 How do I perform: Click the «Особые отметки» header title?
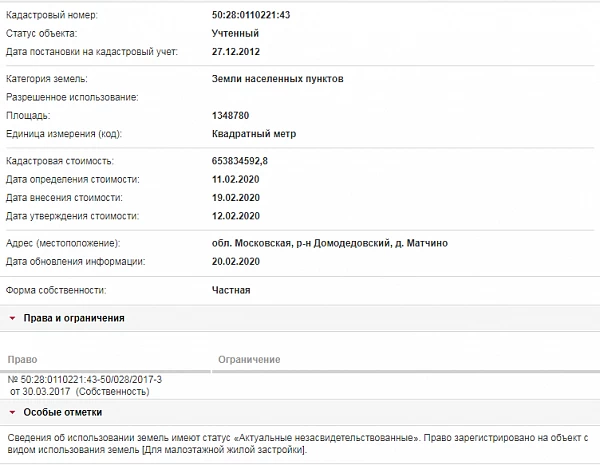(x=62, y=412)
